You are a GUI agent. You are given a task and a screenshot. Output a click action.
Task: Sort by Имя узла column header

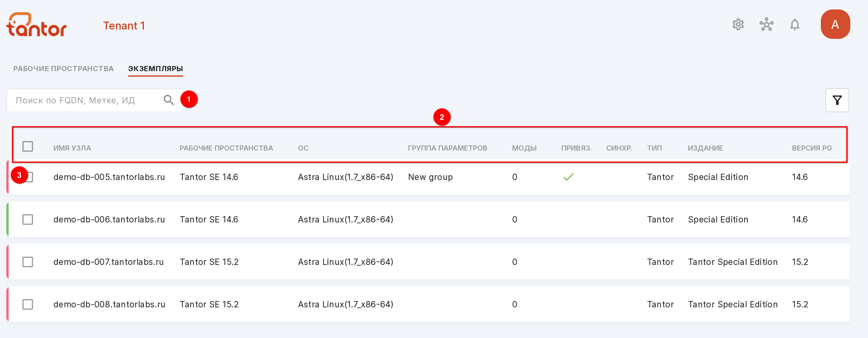click(x=72, y=148)
